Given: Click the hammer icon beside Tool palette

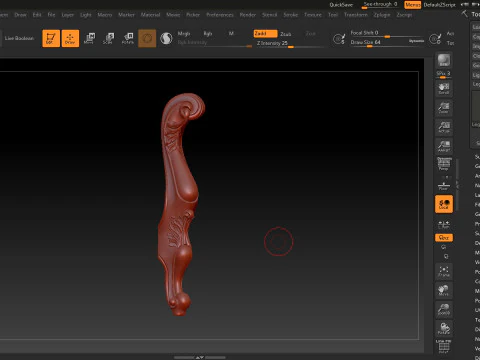Looking at the screenshot, I should [x=464, y=14].
